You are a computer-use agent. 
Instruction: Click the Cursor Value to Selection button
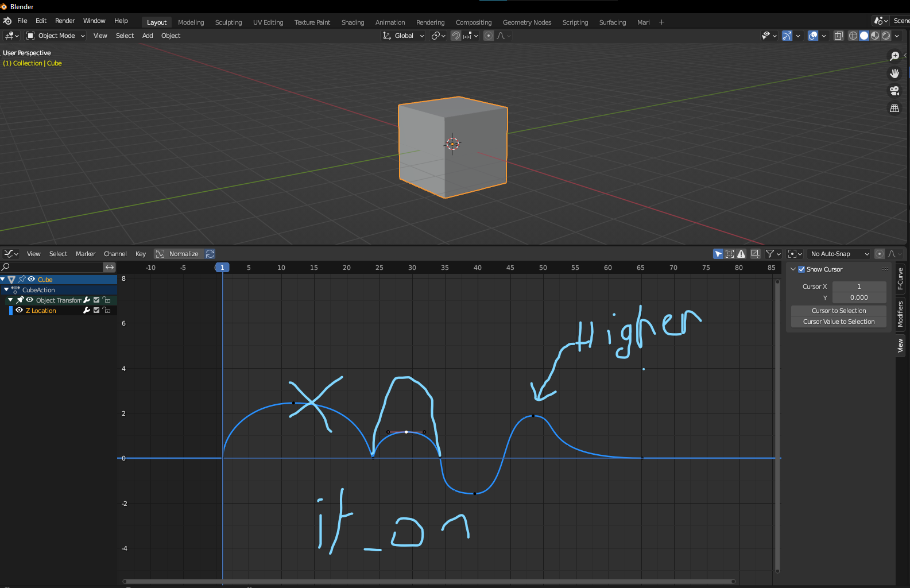click(x=839, y=322)
